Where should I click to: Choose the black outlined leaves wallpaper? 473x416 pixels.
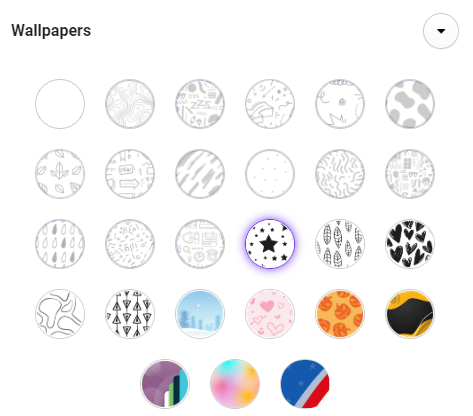(340, 244)
